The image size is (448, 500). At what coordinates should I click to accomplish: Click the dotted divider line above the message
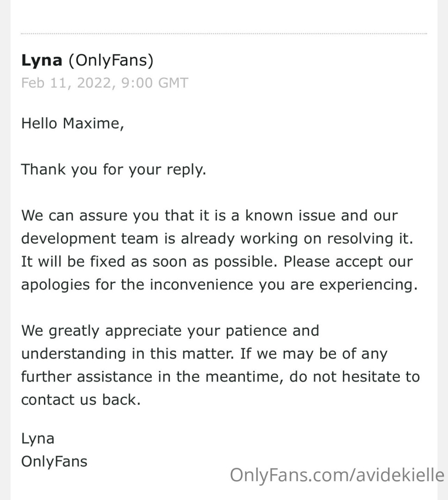224,33
